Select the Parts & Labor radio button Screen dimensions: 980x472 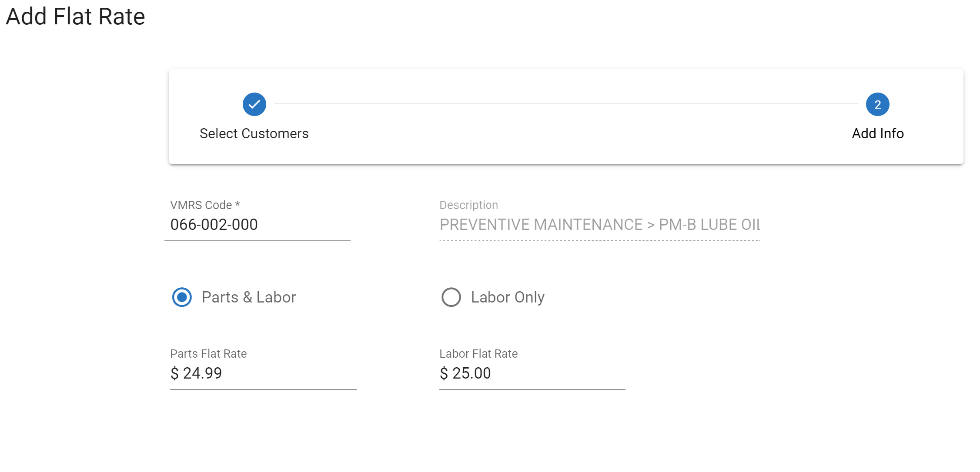click(182, 297)
